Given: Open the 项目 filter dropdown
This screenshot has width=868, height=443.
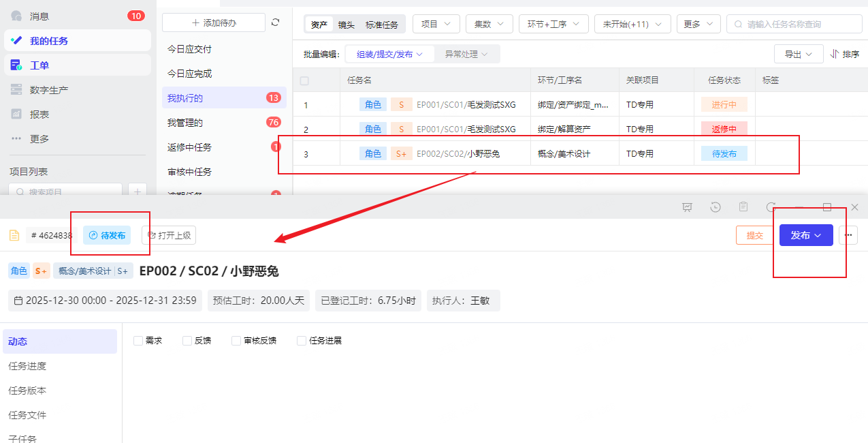Looking at the screenshot, I should pos(436,23).
